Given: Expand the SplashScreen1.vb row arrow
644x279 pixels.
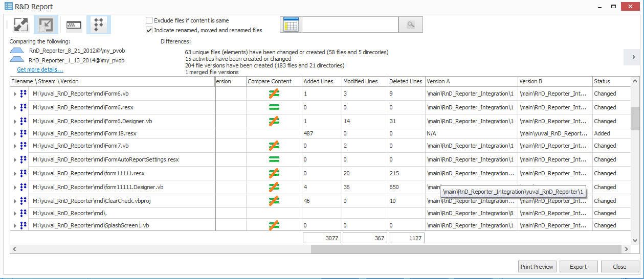Looking at the screenshot, I should click(x=15, y=225).
